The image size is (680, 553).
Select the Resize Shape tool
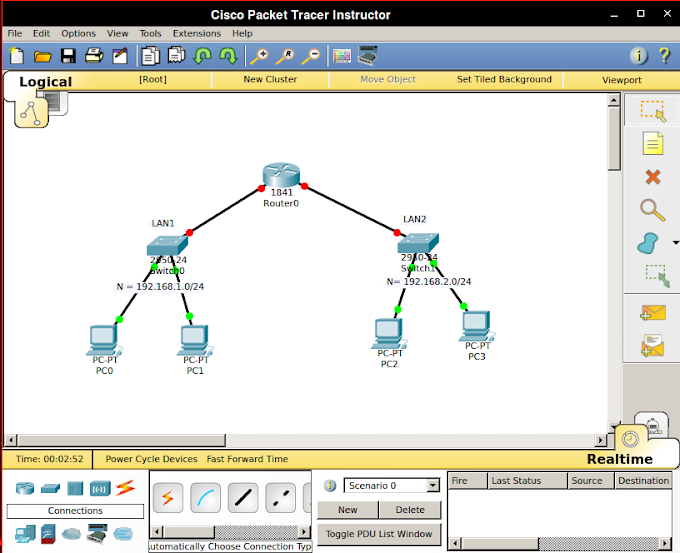pos(657,276)
